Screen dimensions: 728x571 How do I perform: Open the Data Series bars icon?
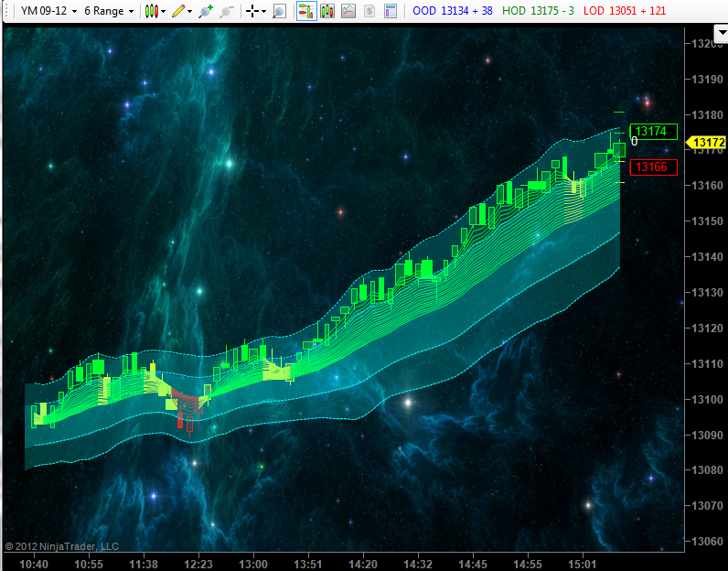(x=327, y=11)
